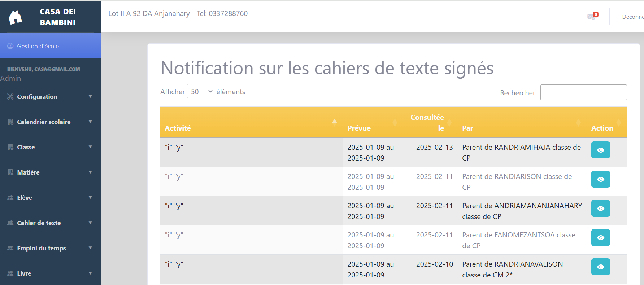
Task: Click the Elève people icon in sidebar
Action: (9, 197)
